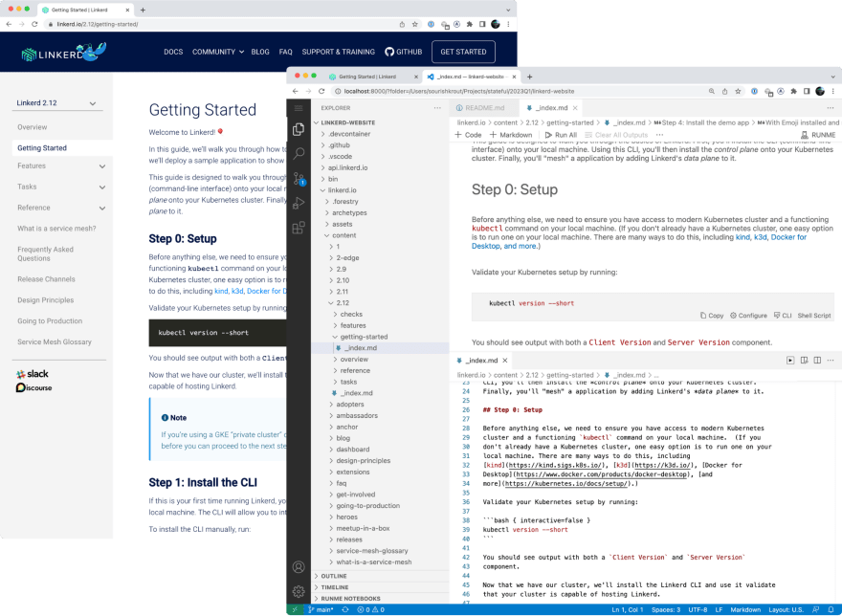The image size is (842, 616).
Task: Bookmark the localhost page with star icon
Action: point(738,91)
